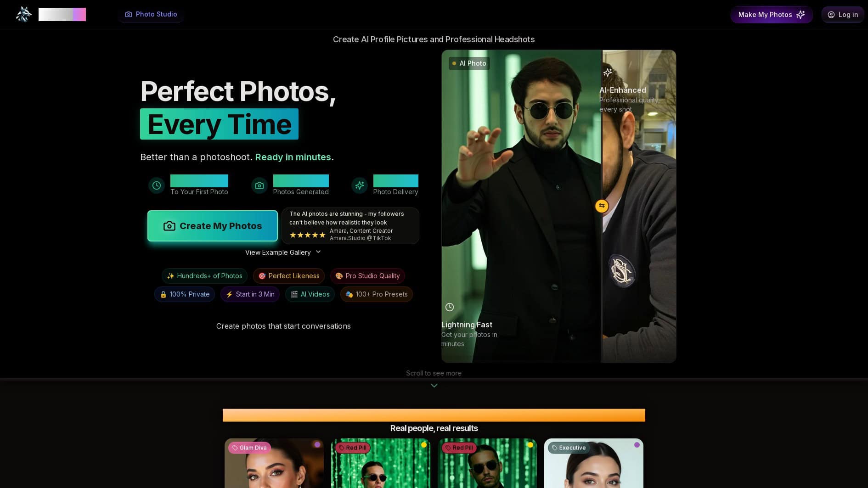This screenshot has height=488, width=868.
Task: Select the Executive preset tag
Action: (569, 448)
